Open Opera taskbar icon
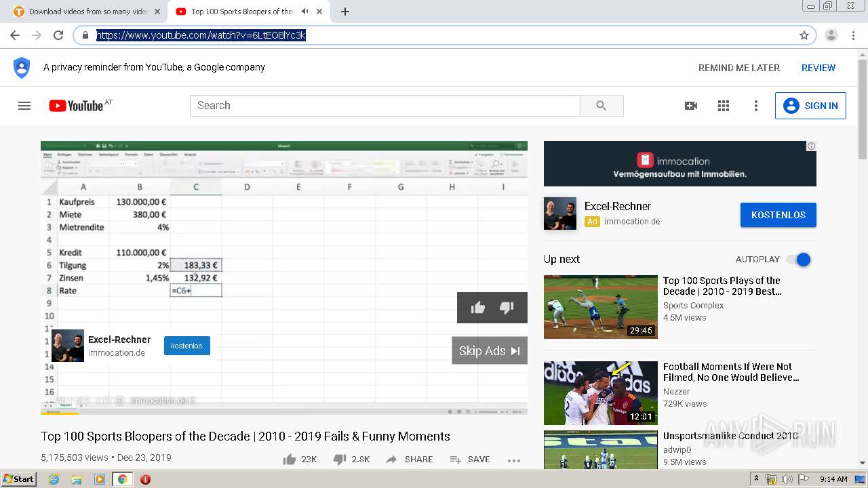Image resolution: width=868 pixels, height=488 pixels. pyautogui.click(x=145, y=479)
